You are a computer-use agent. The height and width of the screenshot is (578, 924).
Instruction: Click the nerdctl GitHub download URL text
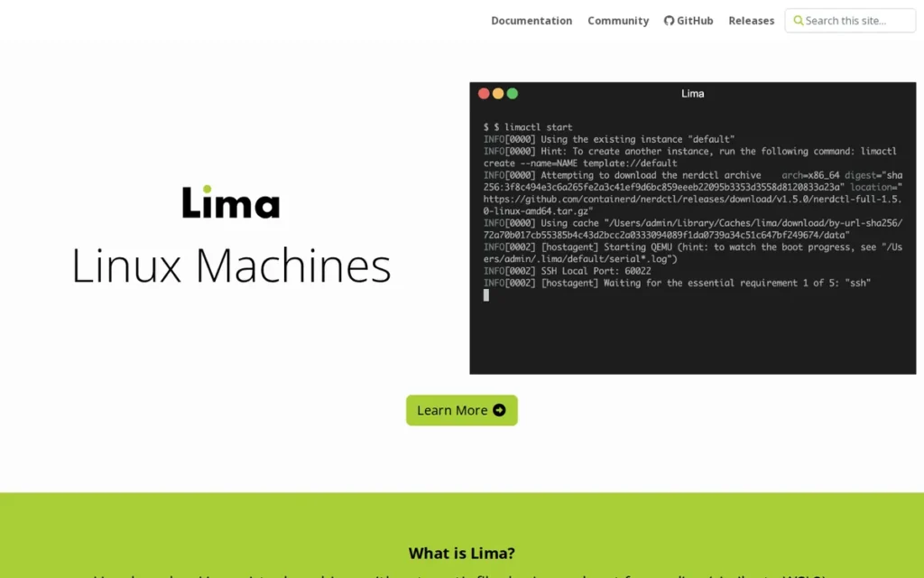click(692, 205)
